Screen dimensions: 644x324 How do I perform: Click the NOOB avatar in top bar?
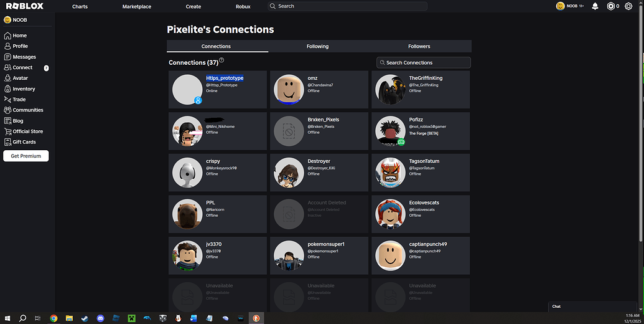point(560,6)
